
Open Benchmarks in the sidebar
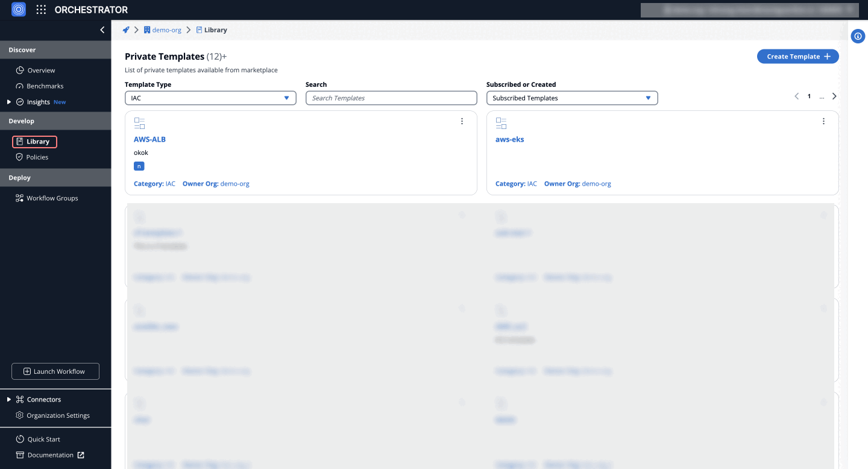(x=45, y=86)
